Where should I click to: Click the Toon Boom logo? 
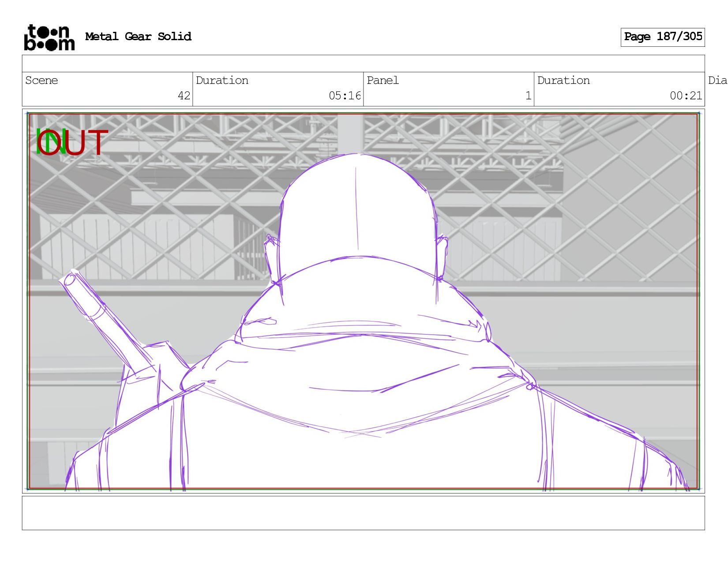click(49, 38)
